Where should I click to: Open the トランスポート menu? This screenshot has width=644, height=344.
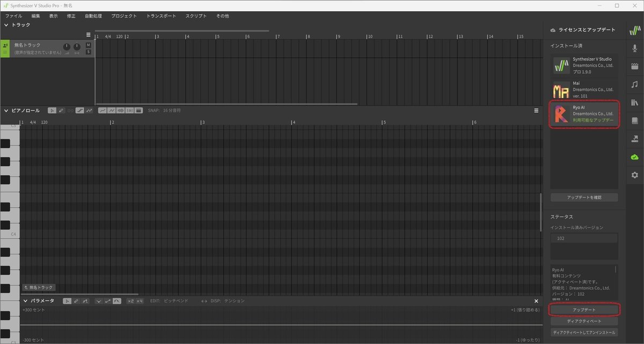(x=162, y=16)
